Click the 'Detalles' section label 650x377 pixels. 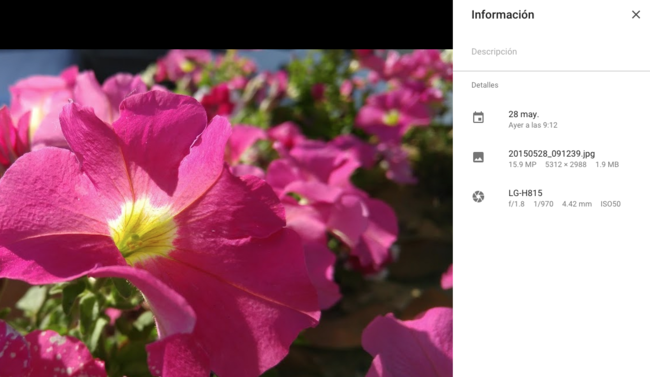pyautogui.click(x=485, y=85)
